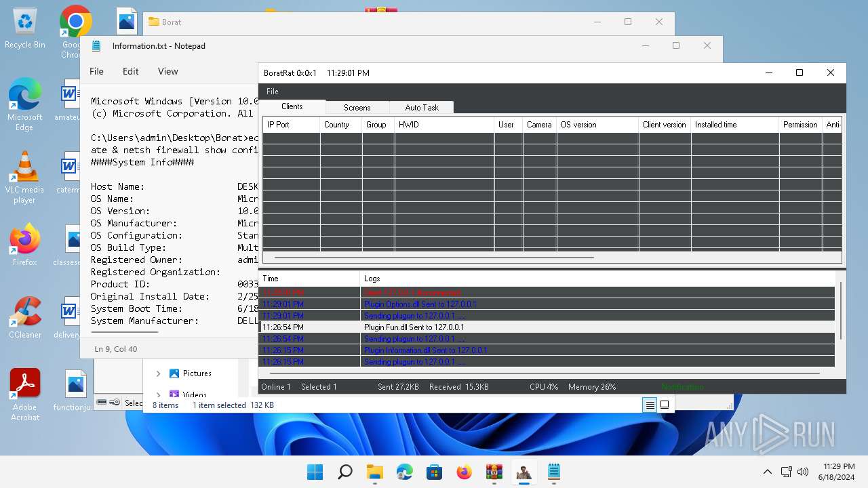Image resolution: width=868 pixels, height=488 pixels.
Task: Open CCleaner desktop shortcut
Action: click(25, 319)
